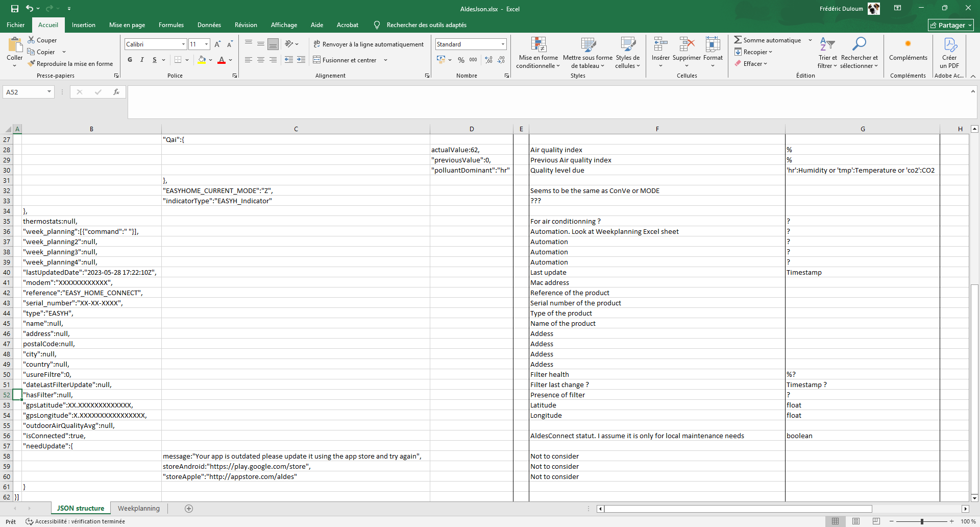
Task: Click the Find and Select magnifier
Action: pos(859,45)
